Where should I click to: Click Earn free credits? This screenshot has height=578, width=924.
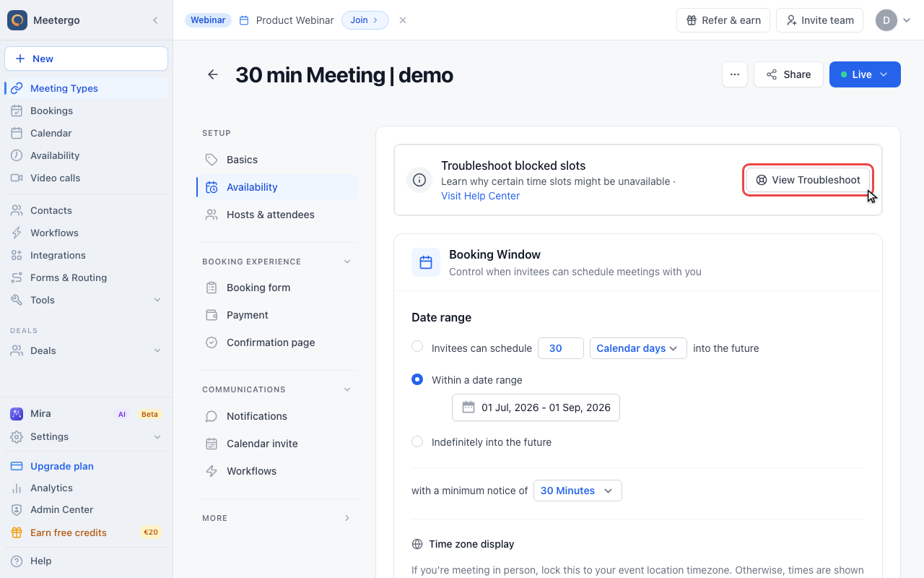point(87,532)
